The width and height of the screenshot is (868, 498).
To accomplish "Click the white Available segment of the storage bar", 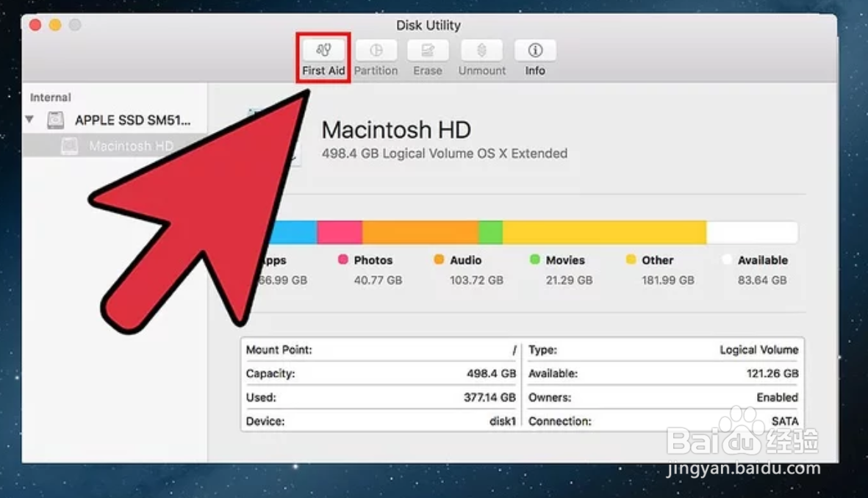I will [752, 232].
